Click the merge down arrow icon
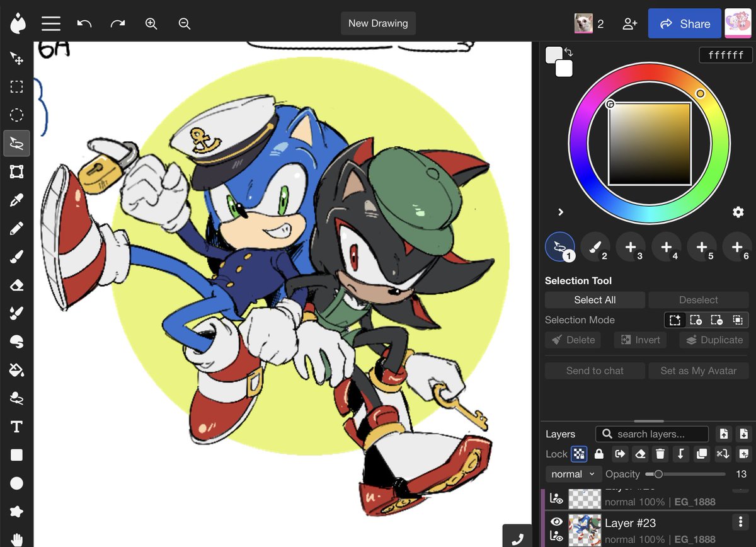The height and width of the screenshot is (547, 756). [680, 454]
